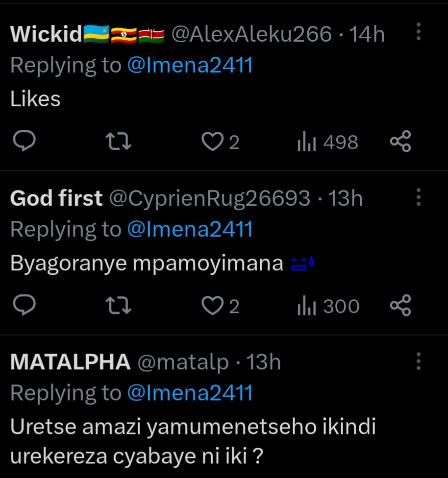This screenshot has height=478, width=448.
Task: Open God first's profile name
Action: (x=56, y=198)
